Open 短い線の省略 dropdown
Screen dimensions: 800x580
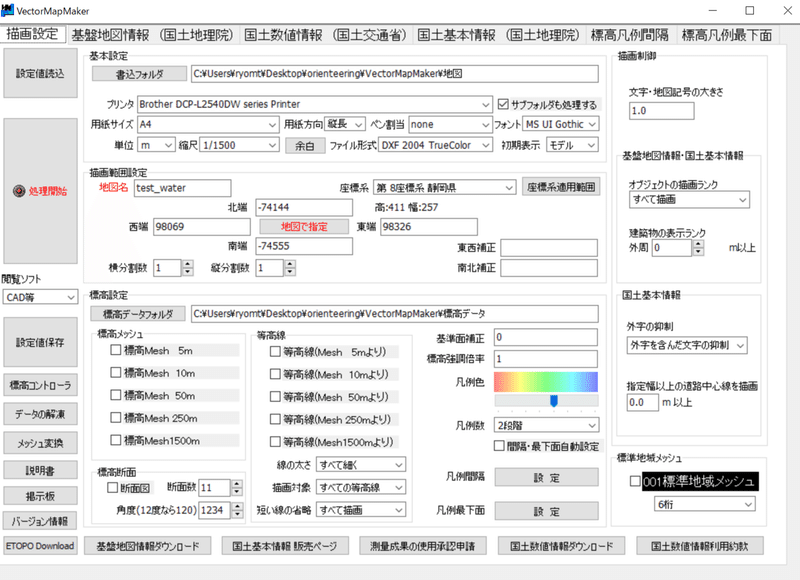361,510
